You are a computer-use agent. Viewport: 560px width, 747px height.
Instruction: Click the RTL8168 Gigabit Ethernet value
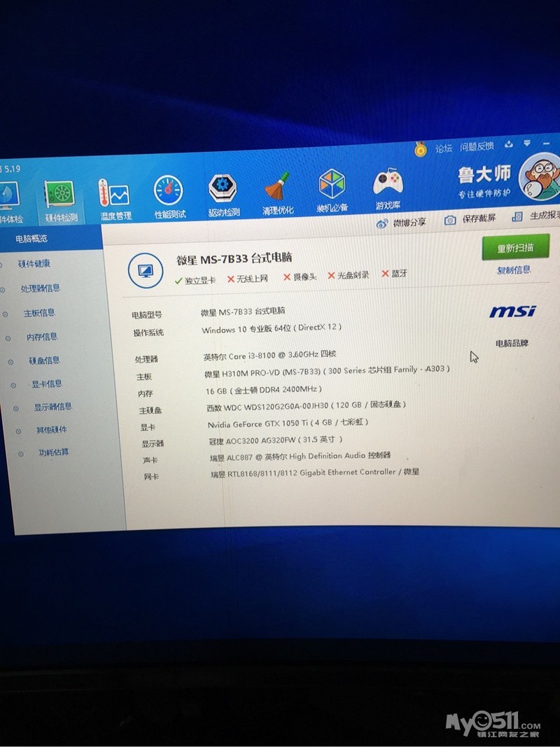pos(315,473)
